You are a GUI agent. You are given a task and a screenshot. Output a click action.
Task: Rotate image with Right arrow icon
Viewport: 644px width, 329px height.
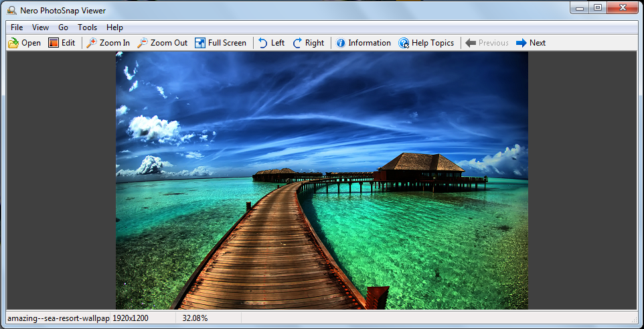coord(297,43)
